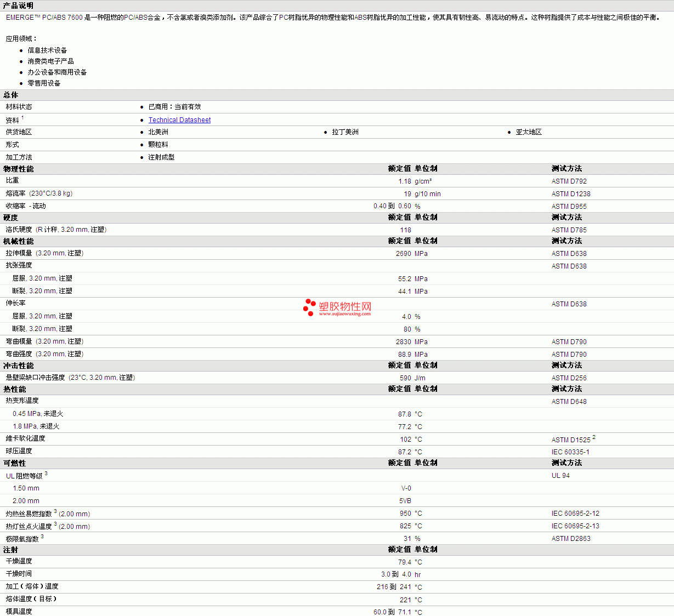This screenshot has width=674, height=616.
Task: Click the 'ASTM D2863' test method
Action: point(571,539)
